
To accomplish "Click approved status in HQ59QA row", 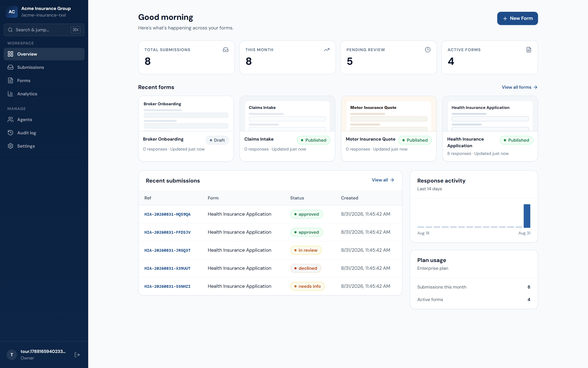I will pyautogui.click(x=306, y=214).
